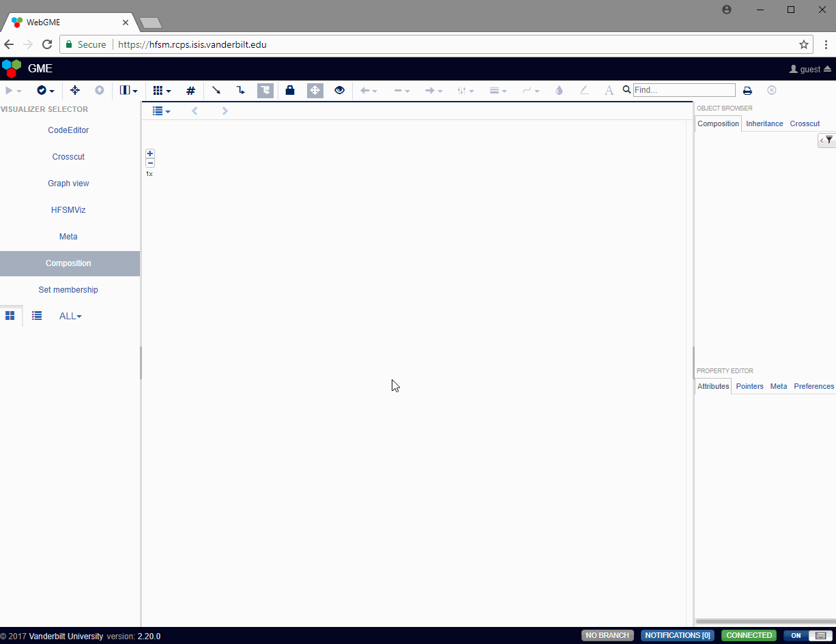Switch to the Inheritance tab

coord(764,123)
